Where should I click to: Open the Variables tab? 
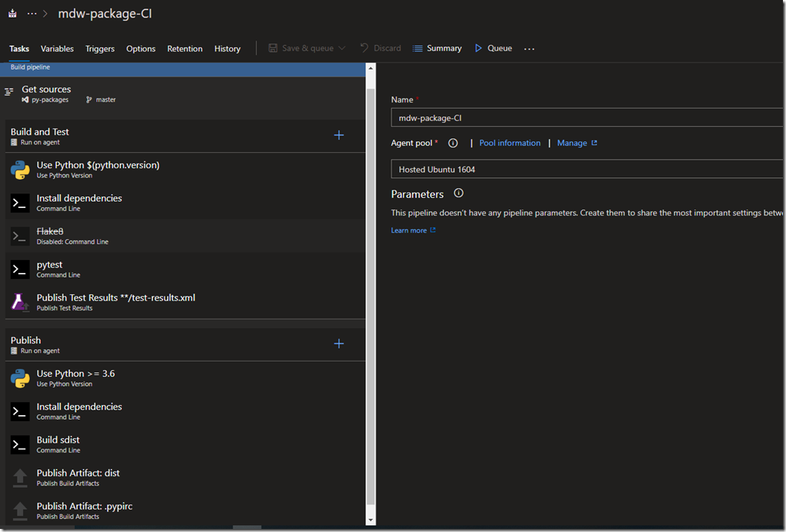pos(57,49)
